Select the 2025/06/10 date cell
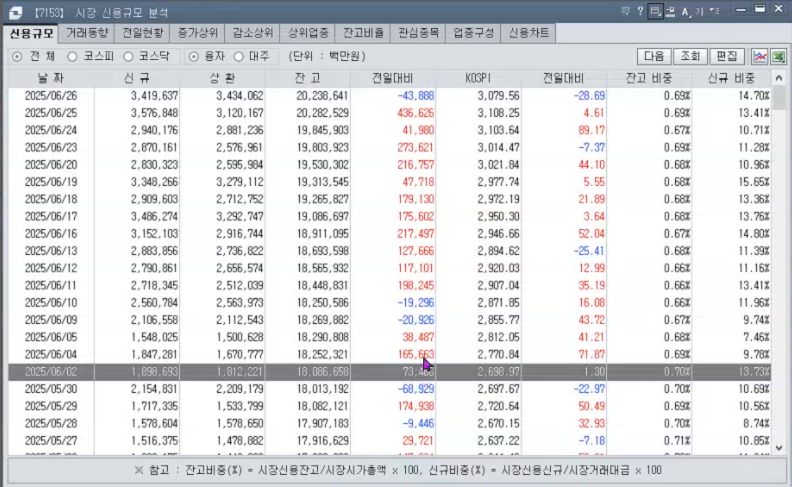Image resolution: width=792 pixels, height=487 pixels. coord(51,303)
